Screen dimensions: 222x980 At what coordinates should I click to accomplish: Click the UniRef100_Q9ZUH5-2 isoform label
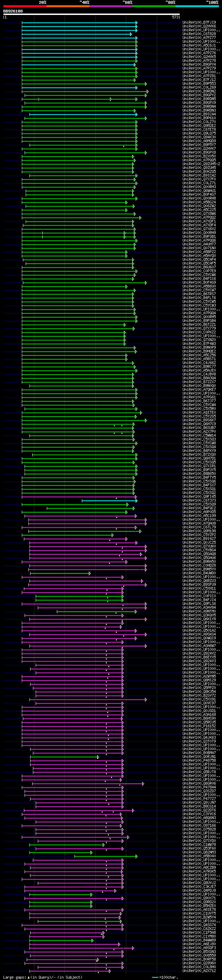click(x=201, y=164)
